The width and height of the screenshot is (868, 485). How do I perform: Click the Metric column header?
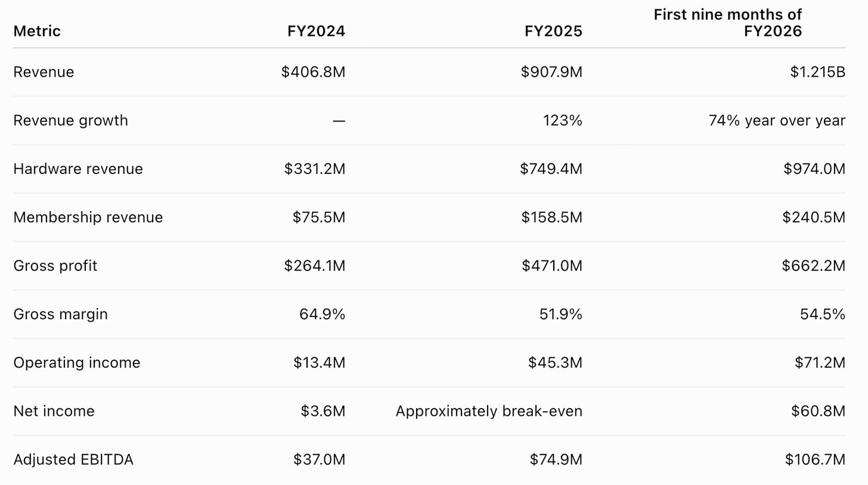37,31
